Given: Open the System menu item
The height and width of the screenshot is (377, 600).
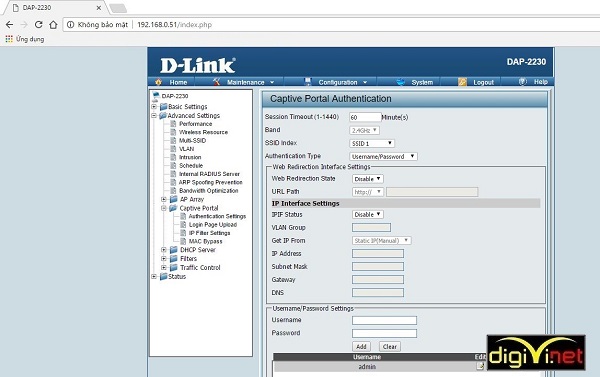Looking at the screenshot, I should [x=422, y=82].
